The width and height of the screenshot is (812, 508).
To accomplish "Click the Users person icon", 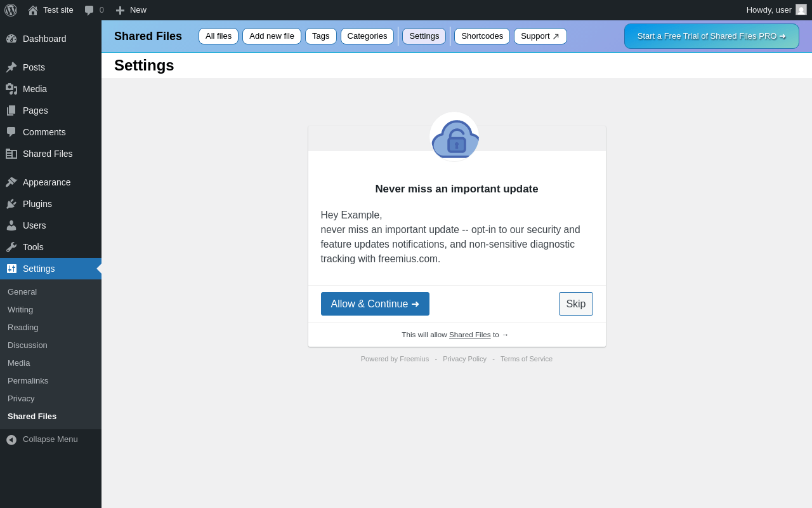I will click(11, 225).
